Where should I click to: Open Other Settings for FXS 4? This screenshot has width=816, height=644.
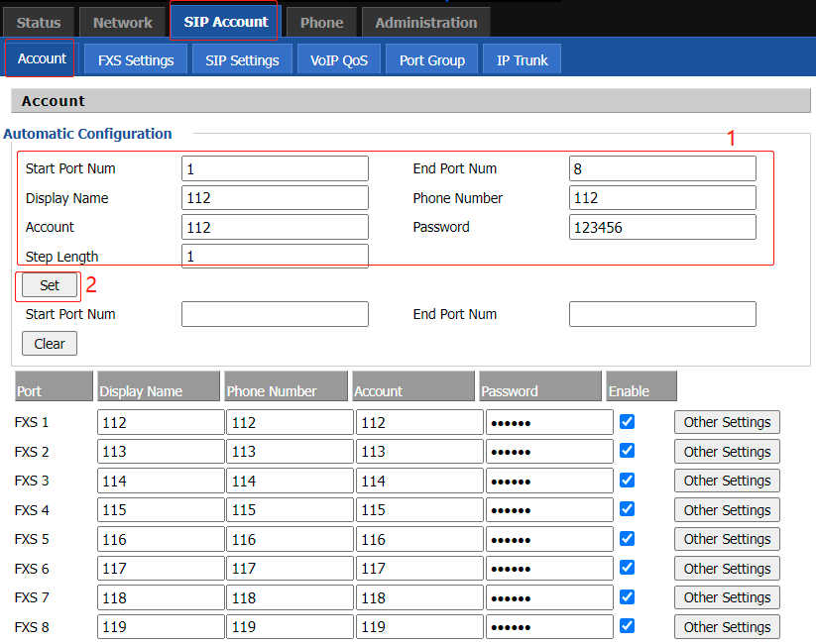pos(727,510)
